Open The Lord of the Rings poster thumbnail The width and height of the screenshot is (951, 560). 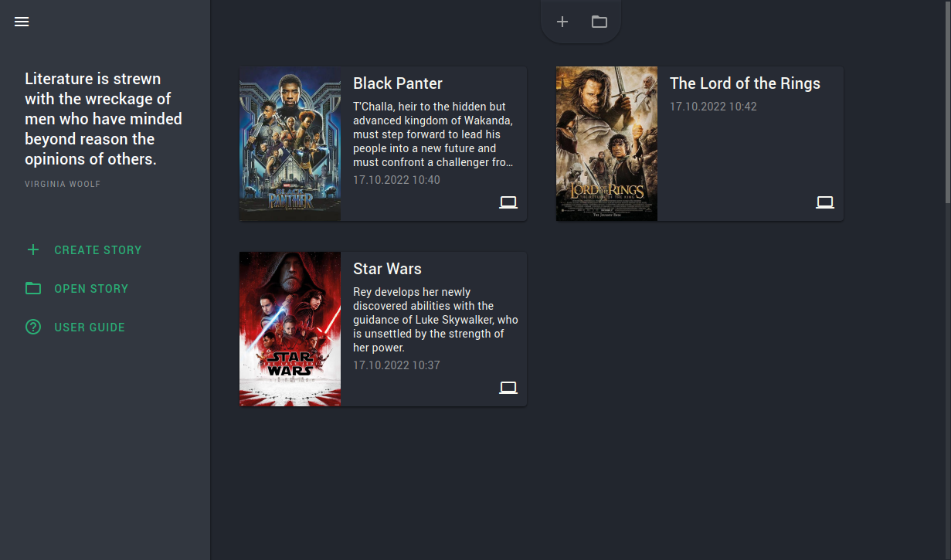pyautogui.click(x=606, y=144)
